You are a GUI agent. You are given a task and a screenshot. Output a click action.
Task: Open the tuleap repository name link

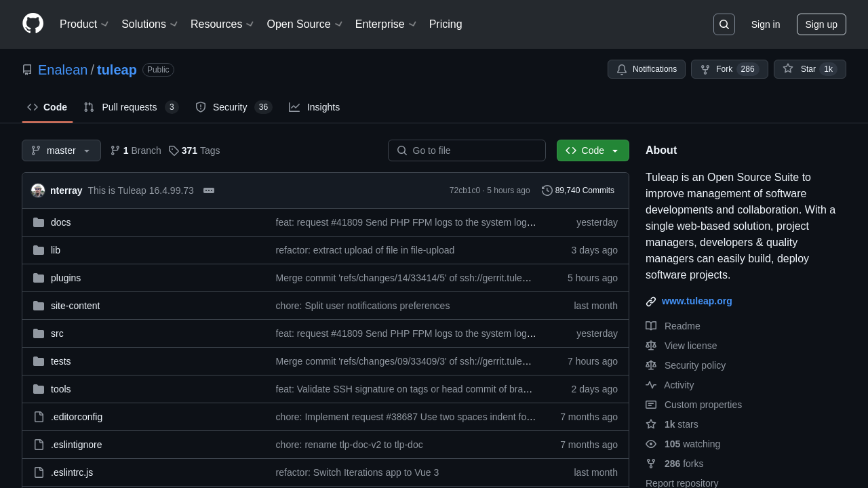point(117,70)
